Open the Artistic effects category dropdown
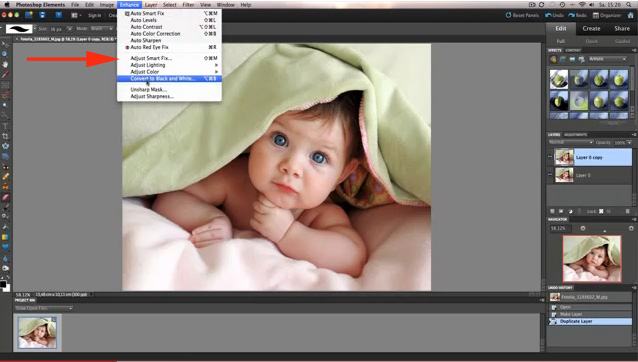638x362 pixels. click(x=607, y=59)
